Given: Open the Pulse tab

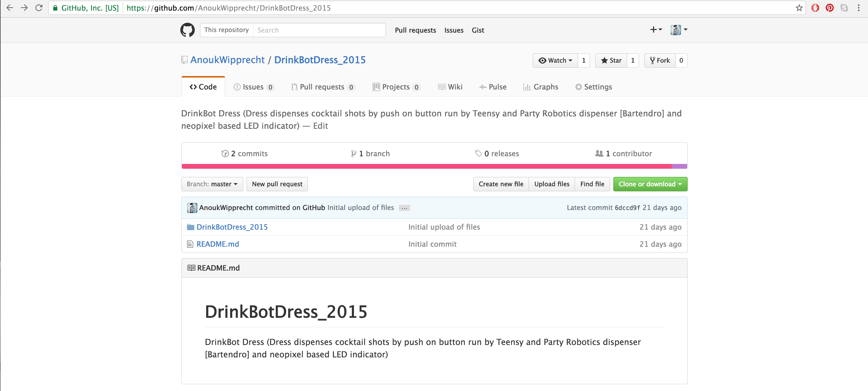Looking at the screenshot, I should pos(493,87).
